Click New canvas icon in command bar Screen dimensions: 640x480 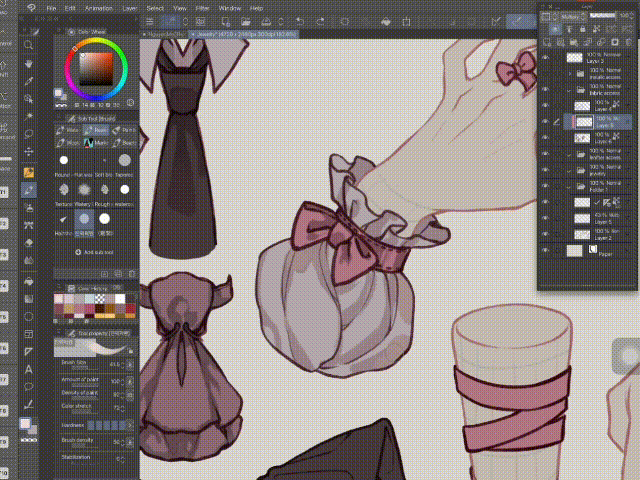(226, 22)
